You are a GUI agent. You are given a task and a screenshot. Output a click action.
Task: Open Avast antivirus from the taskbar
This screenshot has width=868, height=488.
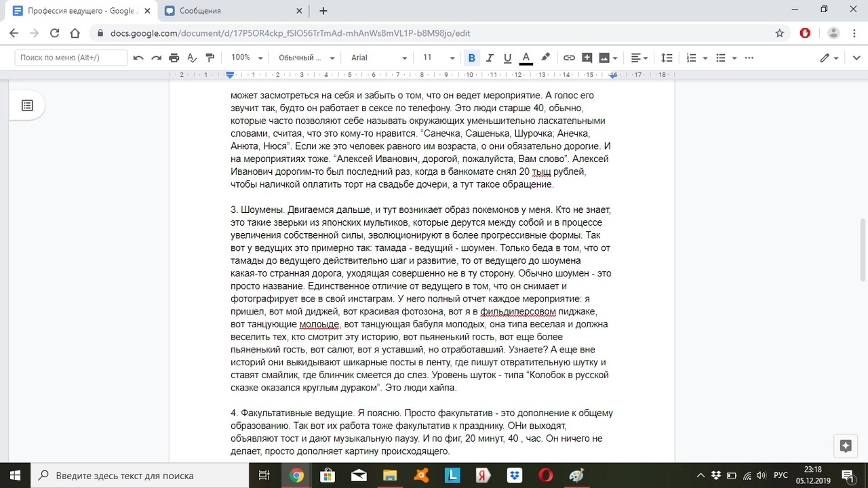(421, 475)
